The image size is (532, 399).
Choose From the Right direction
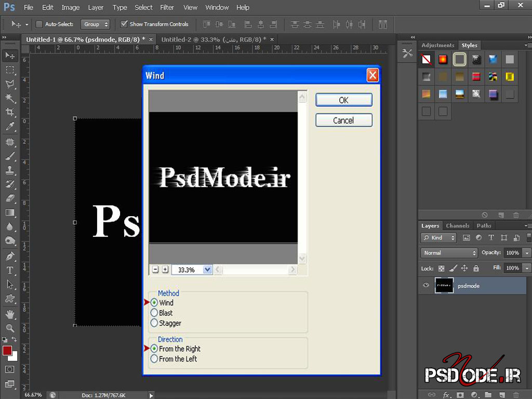154,349
